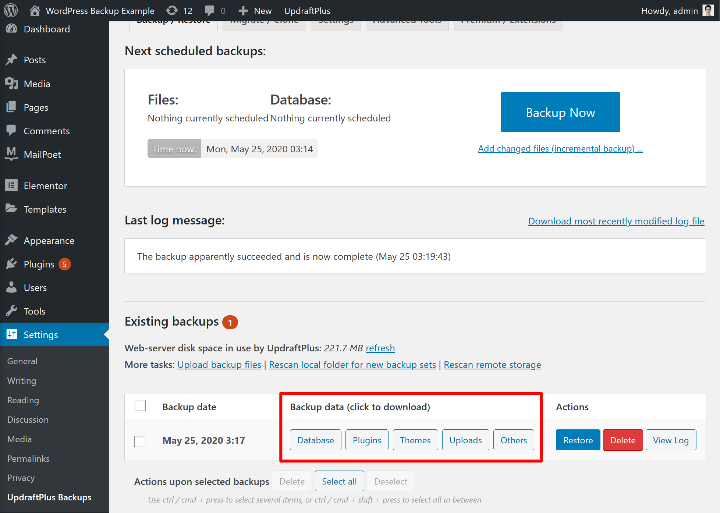Click the Plugins plug icon in sidebar

coord(11,265)
